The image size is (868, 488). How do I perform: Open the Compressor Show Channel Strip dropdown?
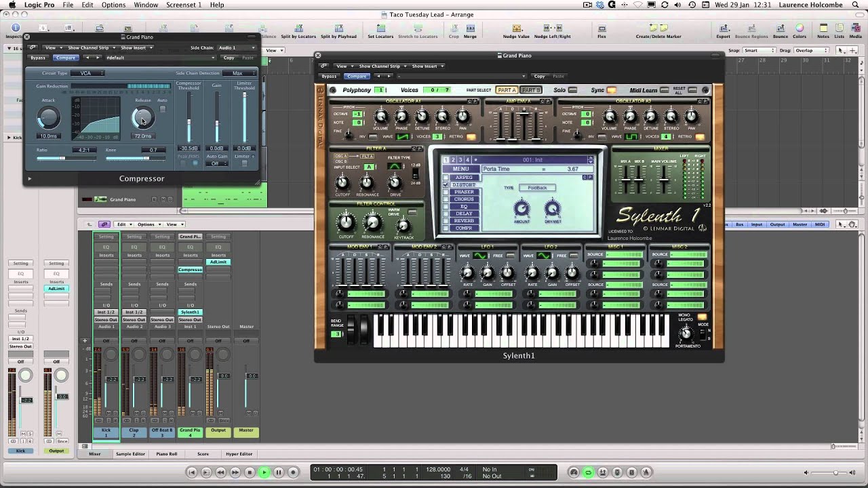90,48
